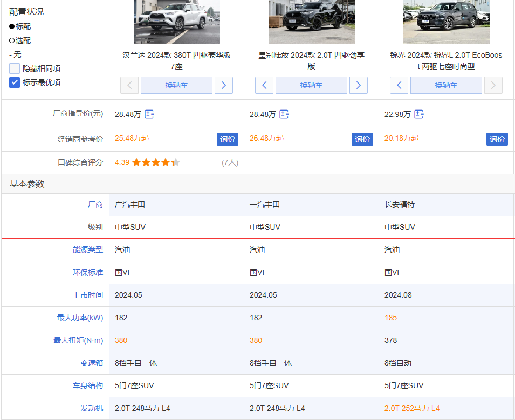The width and height of the screenshot is (515, 420).
Task: Click highlighted engine 2.0T 252马力 L4
Action: click(412, 408)
